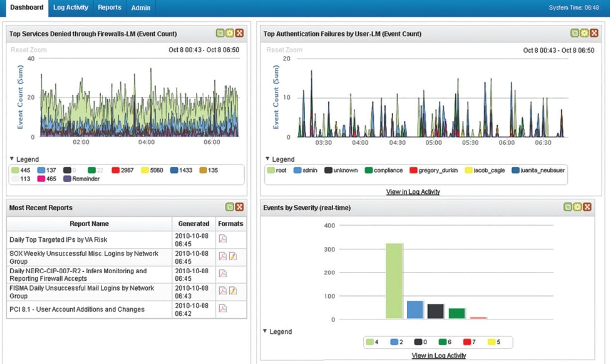Detach the Top Services Denied panel with green icon
The image size is (610, 364).
tap(220, 33)
